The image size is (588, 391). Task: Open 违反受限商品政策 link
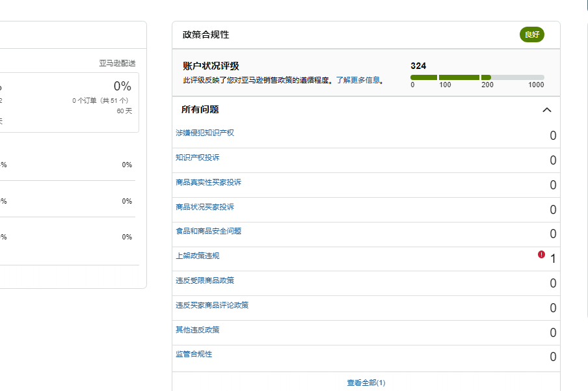[204, 280]
